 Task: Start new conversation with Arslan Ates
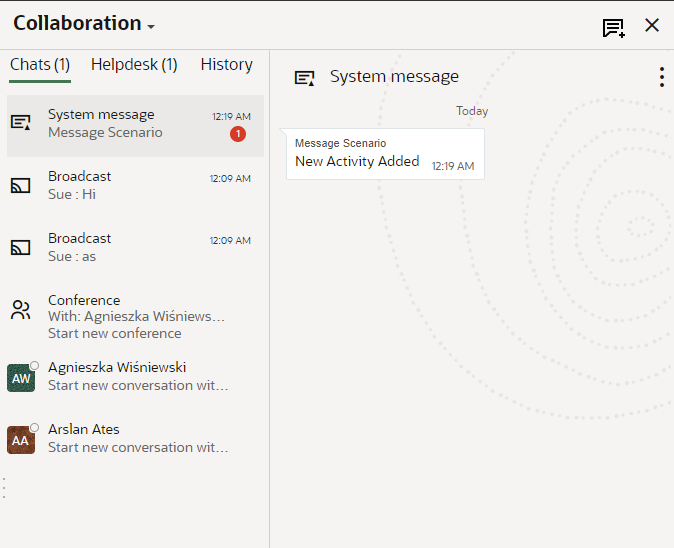[138, 447]
